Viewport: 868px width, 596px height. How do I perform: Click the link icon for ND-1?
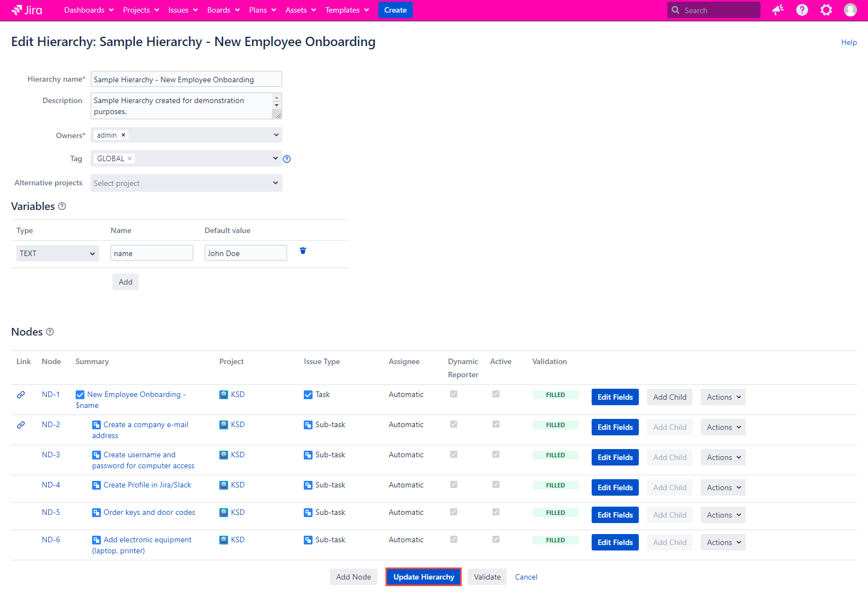21,395
